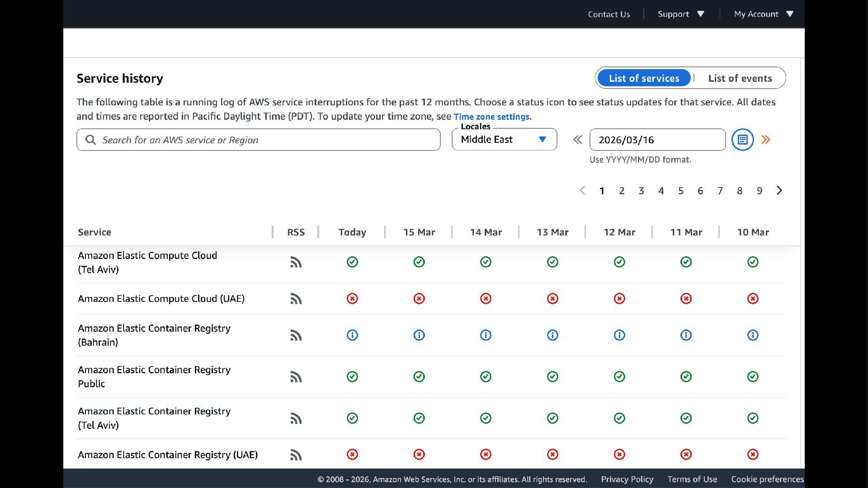Open 13 Mar info status for ECR (Bahrain)

tap(552, 335)
